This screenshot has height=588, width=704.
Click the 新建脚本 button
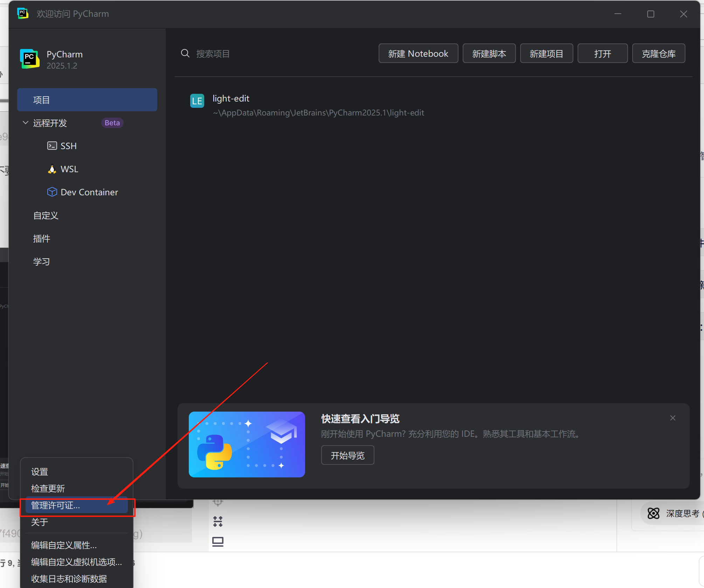click(489, 54)
